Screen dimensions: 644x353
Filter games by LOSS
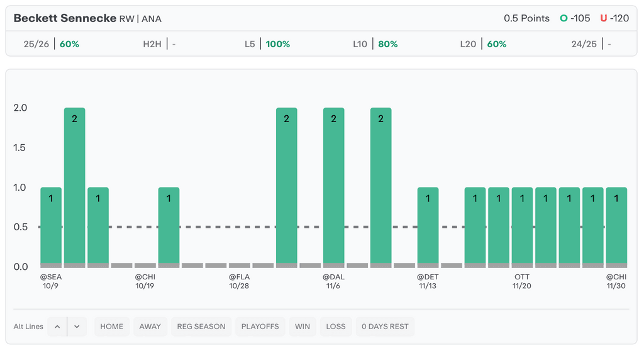[336, 327]
